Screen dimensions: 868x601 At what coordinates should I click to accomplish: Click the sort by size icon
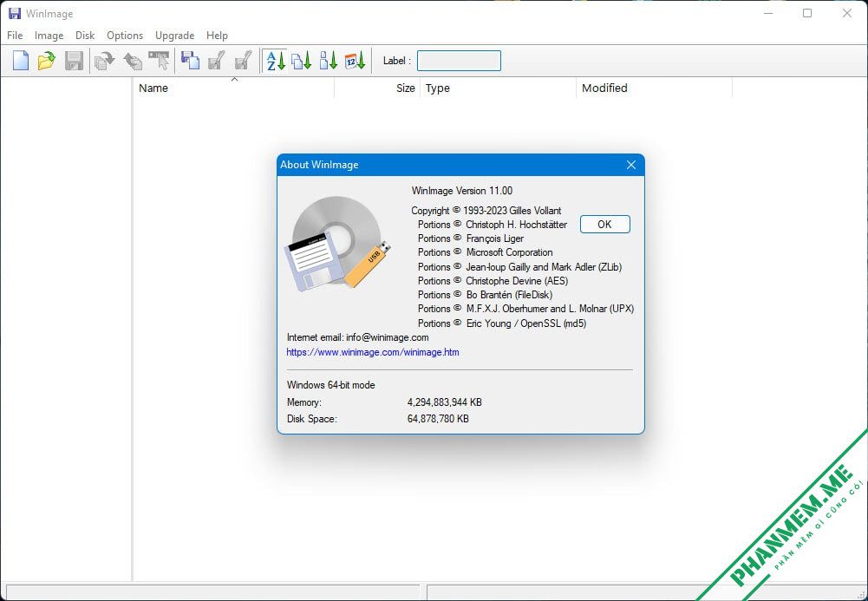click(329, 61)
